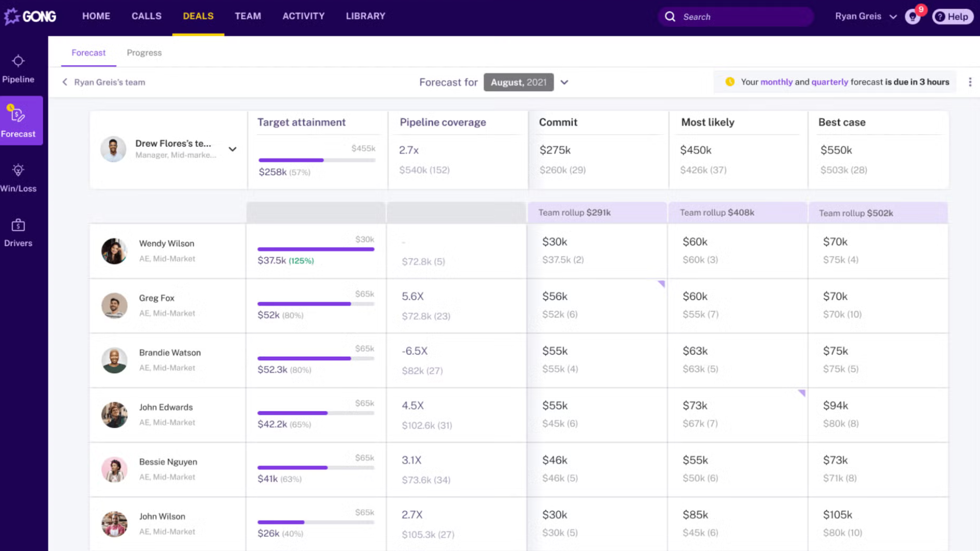The width and height of the screenshot is (980, 551).
Task: Open the CALLS menu in top navigation
Action: point(146,16)
